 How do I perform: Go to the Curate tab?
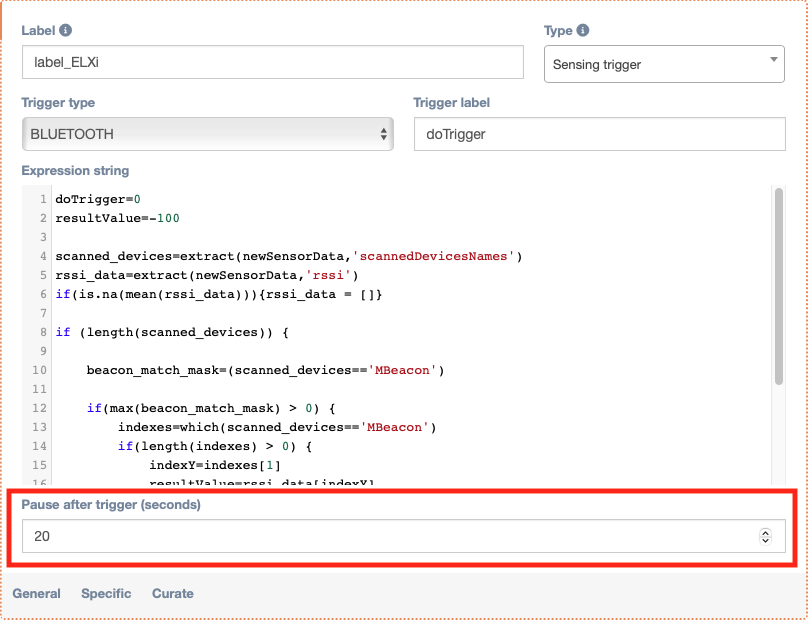point(173,593)
